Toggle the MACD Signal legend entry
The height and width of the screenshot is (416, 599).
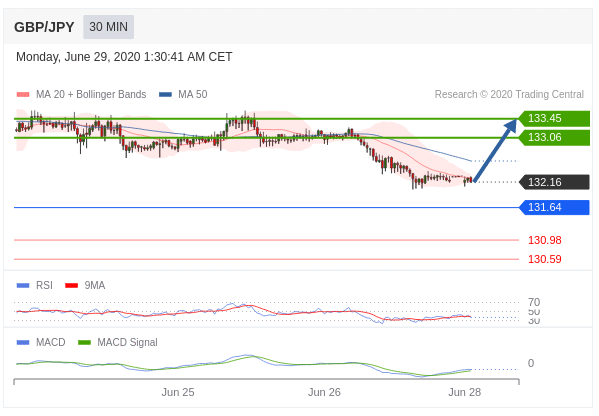(118, 342)
